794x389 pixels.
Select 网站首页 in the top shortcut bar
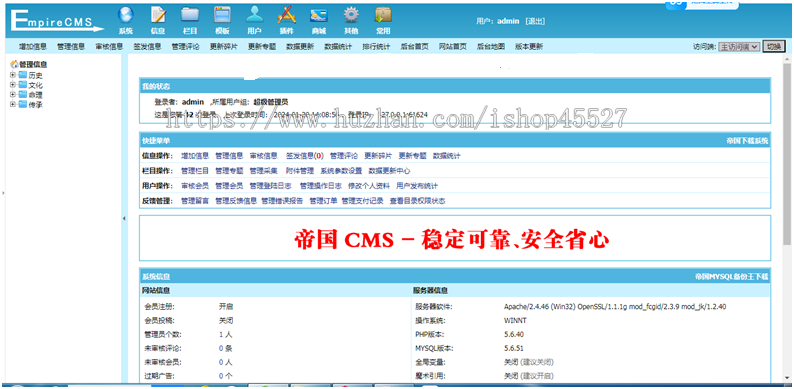[452, 47]
